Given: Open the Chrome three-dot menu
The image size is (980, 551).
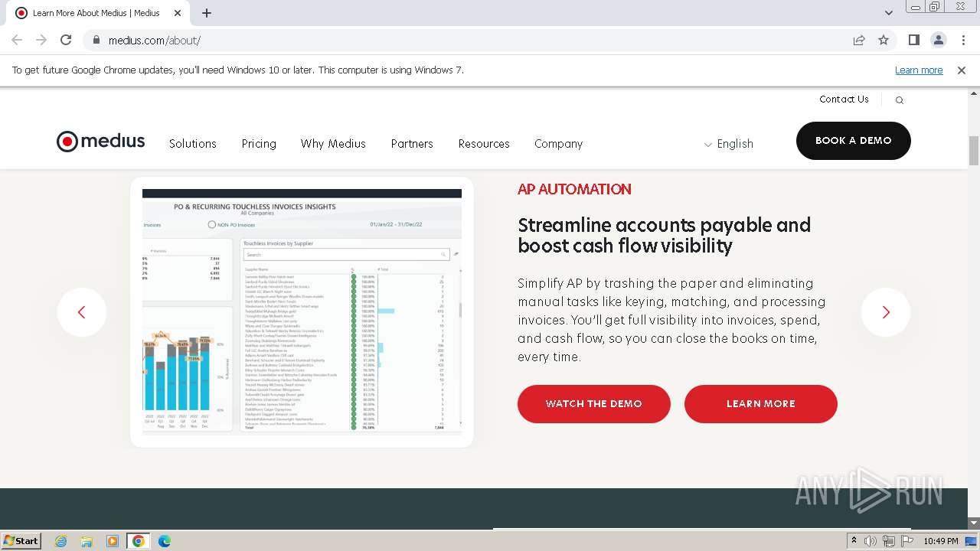Looking at the screenshot, I should [963, 40].
